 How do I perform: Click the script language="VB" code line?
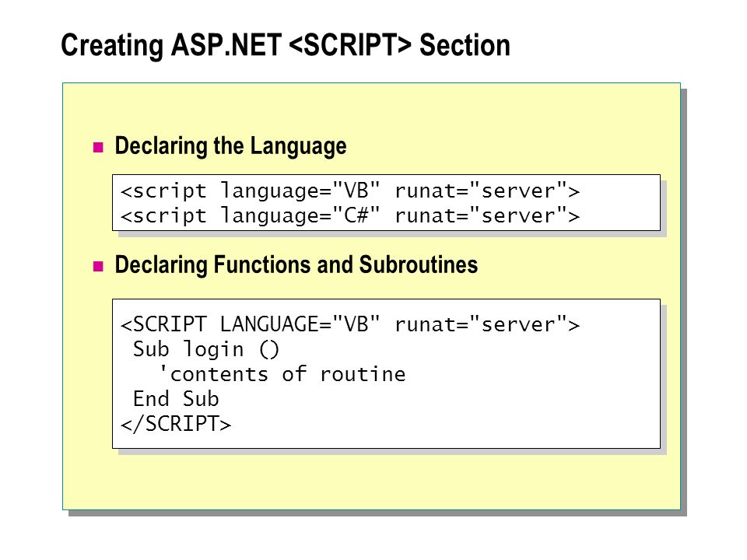point(350,191)
